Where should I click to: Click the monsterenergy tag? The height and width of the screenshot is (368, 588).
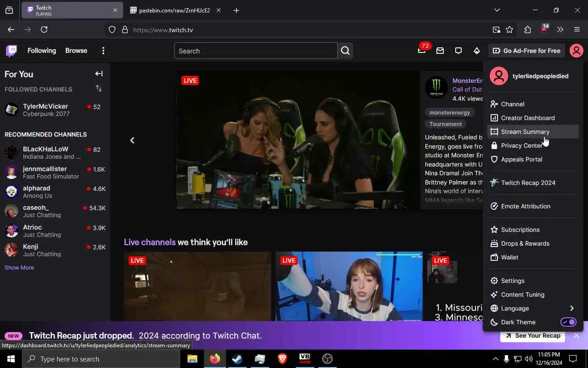click(x=450, y=112)
